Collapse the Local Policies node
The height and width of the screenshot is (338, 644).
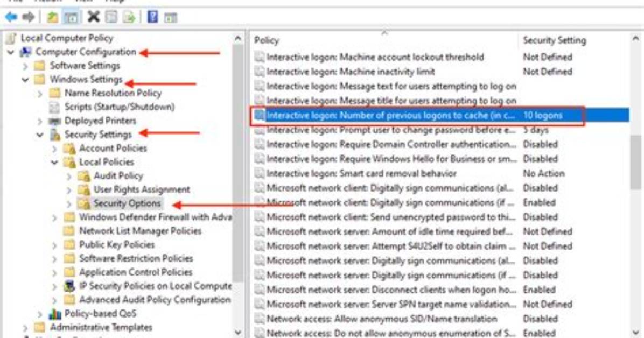click(x=54, y=162)
